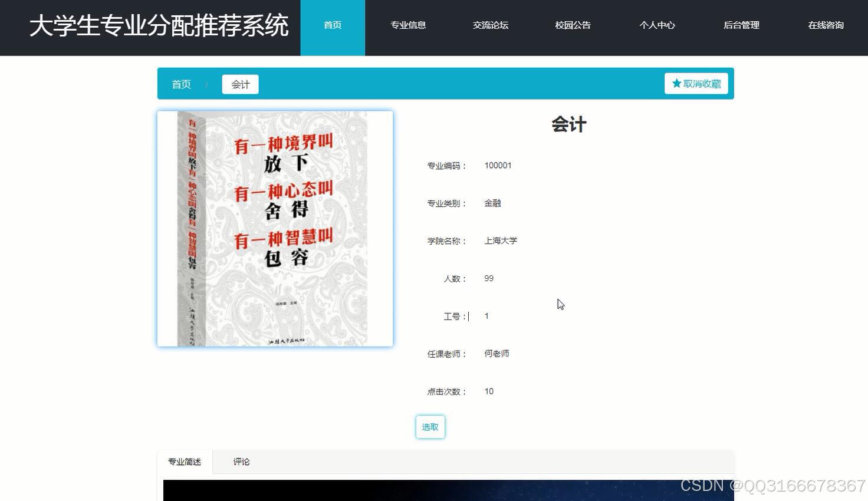Click the 首页 breadcrumb link
Image resolution: width=868 pixels, height=501 pixels.
click(181, 84)
